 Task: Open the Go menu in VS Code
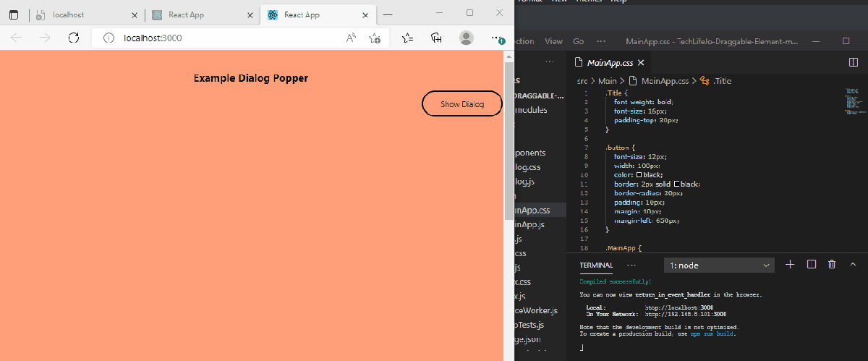point(578,41)
